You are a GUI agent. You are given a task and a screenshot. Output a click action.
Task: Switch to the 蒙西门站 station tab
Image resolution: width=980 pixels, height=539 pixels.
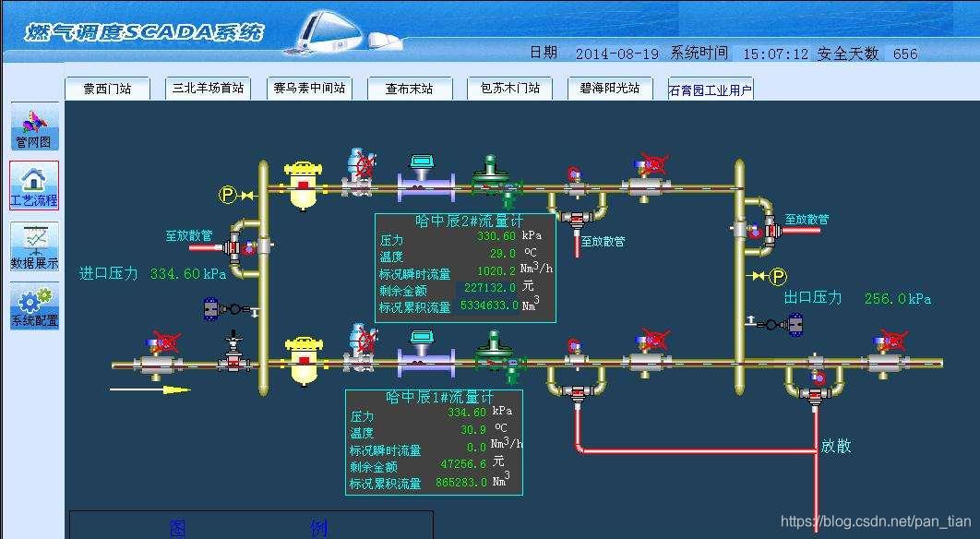(108, 87)
